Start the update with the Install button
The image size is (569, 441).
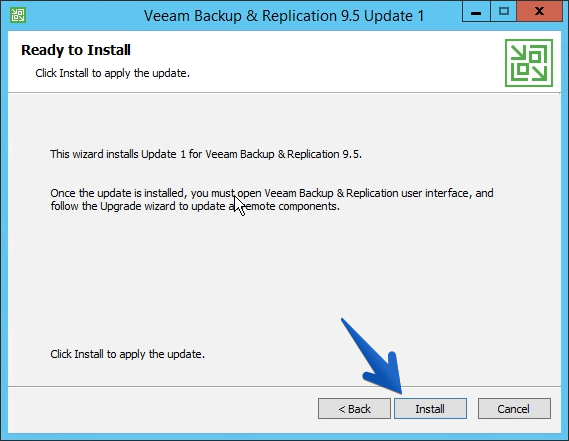pos(430,409)
